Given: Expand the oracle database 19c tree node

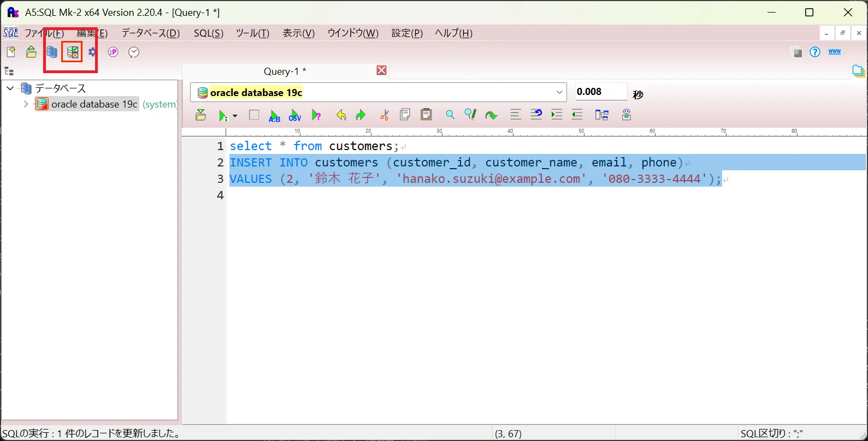Looking at the screenshot, I should point(26,104).
